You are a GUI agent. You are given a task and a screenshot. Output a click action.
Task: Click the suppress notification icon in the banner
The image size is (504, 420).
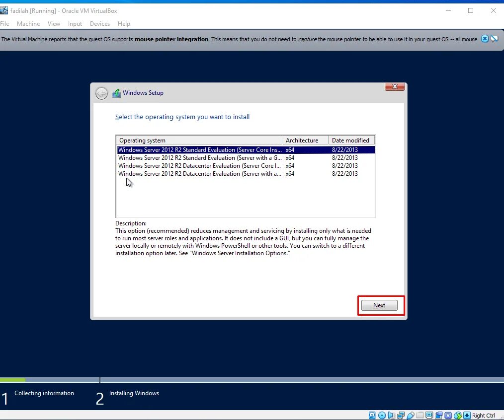click(x=495, y=39)
